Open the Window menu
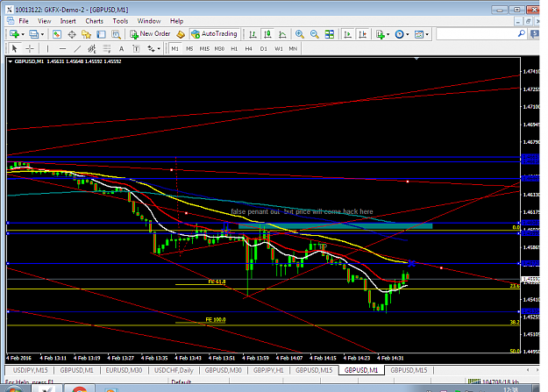The width and height of the screenshot is (548, 392). click(149, 21)
